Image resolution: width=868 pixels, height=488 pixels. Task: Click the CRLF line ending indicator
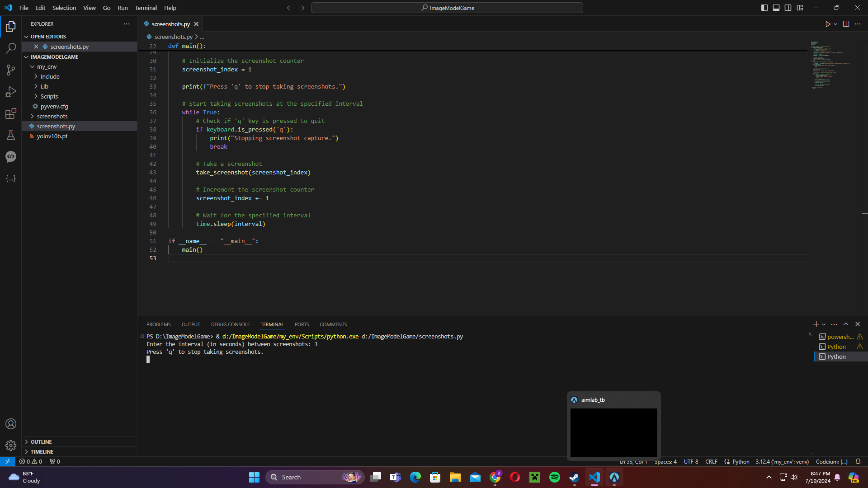point(711,462)
